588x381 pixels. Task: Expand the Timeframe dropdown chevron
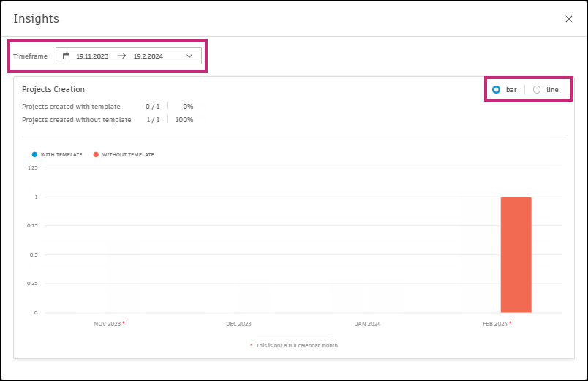(x=189, y=56)
